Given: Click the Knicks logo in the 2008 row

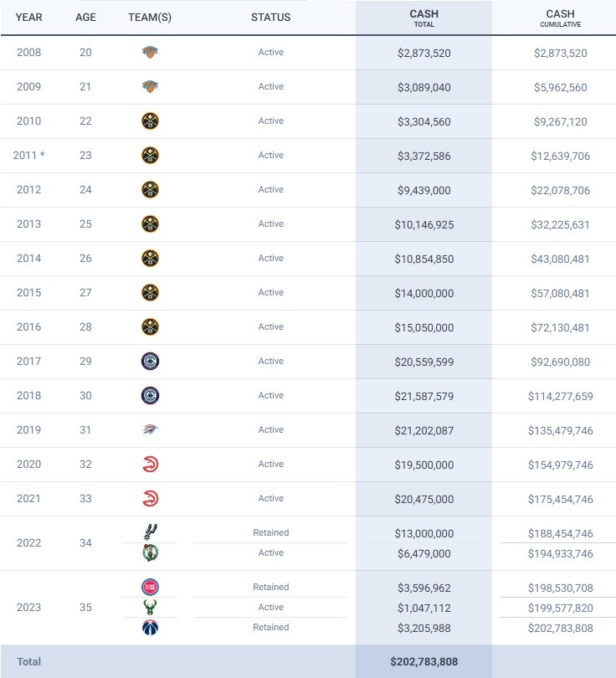Looking at the screenshot, I should tap(151, 53).
